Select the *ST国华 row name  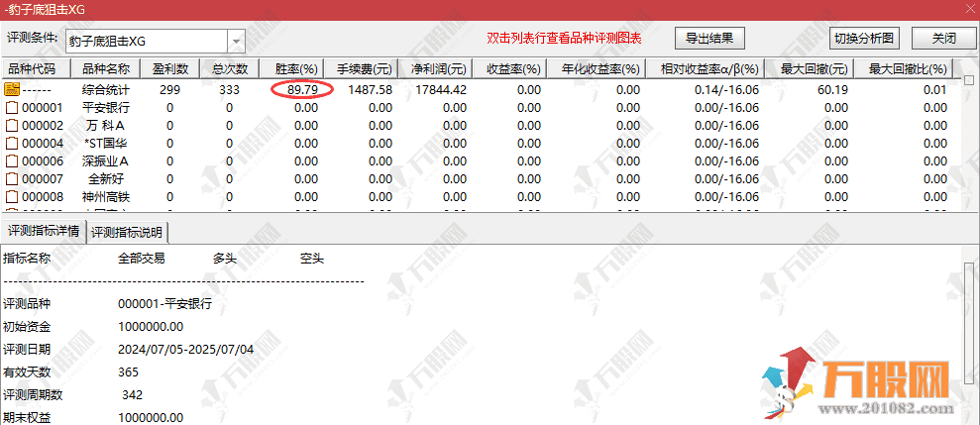[x=106, y=144]
